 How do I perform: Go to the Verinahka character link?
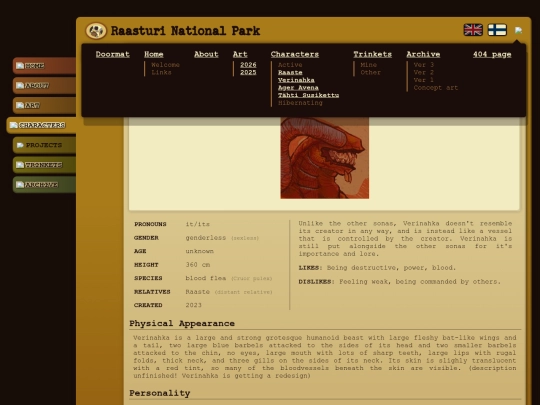[296, 80]
